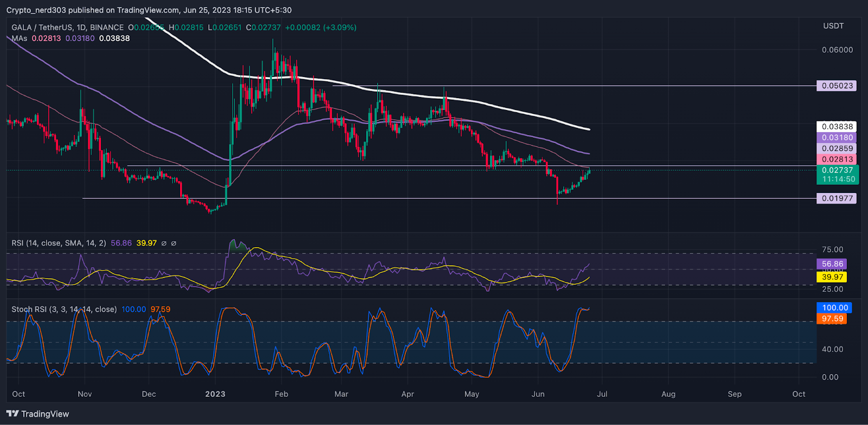Viewport: 868px width, 425px height.
Task: Click the GALA / TetherUS symbol title
Action: pos(68,27)
